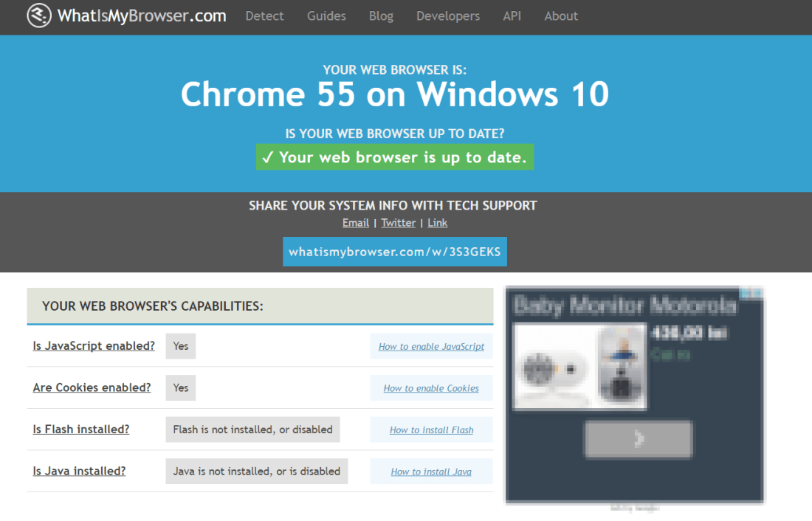
Task: Click the 'Chrome 55 on Windows 10' heading
Action: [x=395, y=94]
